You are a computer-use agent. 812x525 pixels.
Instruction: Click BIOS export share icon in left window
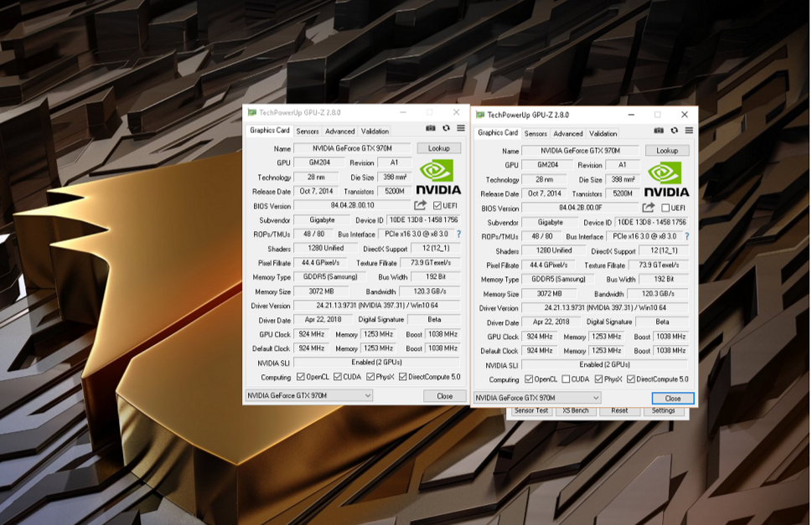[x=421, y=205]
